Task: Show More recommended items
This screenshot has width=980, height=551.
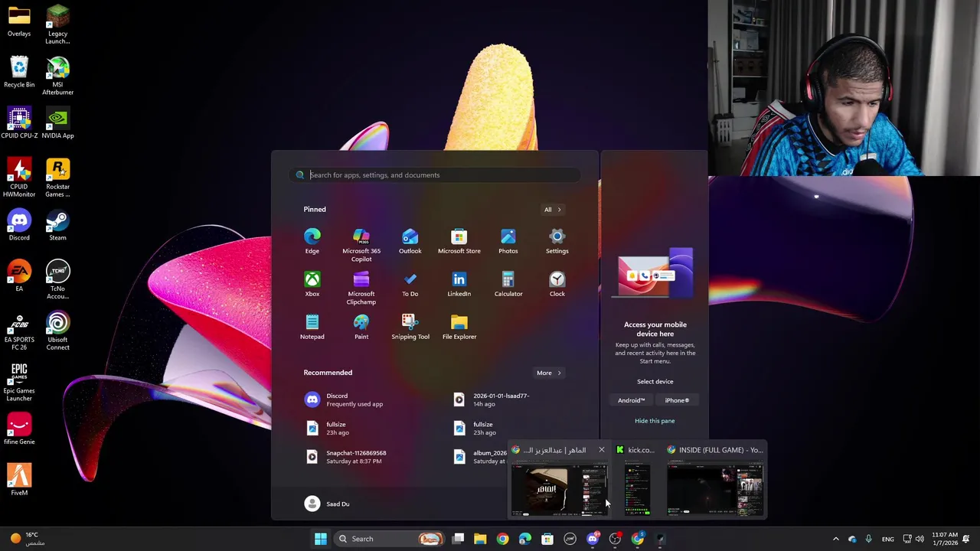Action: tap(549, 373)
